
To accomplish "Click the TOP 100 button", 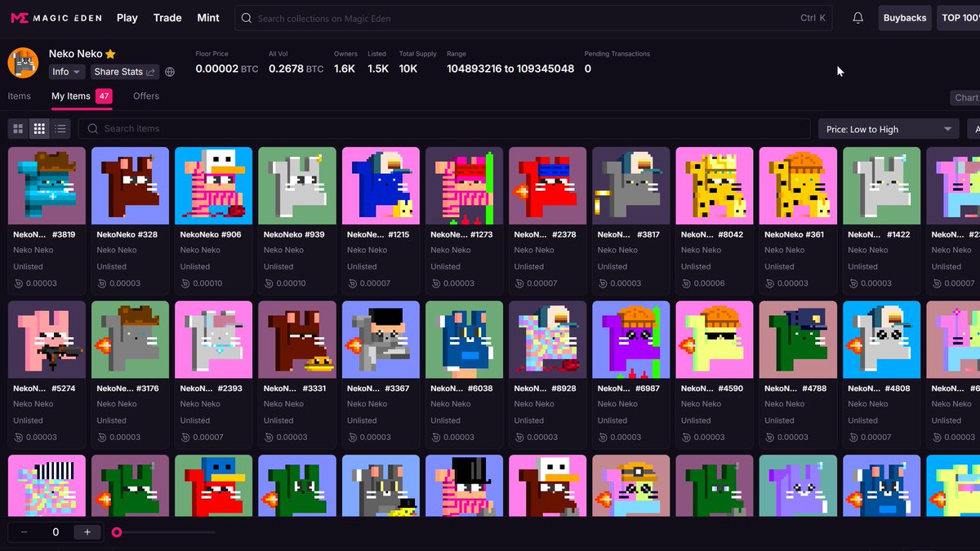I will (959, 18).
